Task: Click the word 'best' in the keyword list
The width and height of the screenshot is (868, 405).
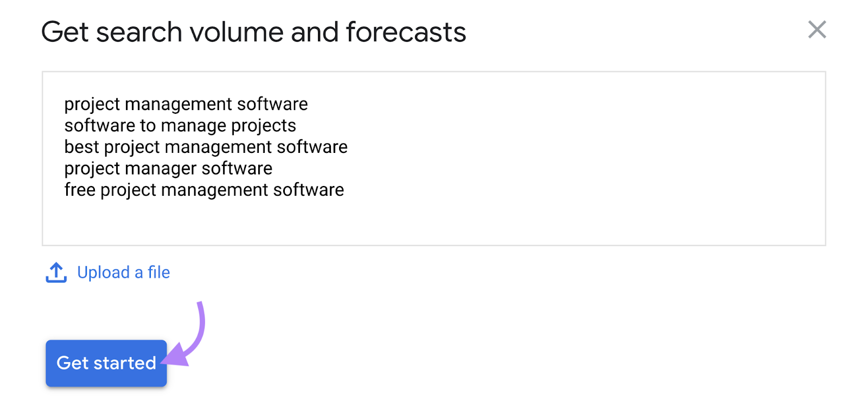Action: tap(82, 147)
